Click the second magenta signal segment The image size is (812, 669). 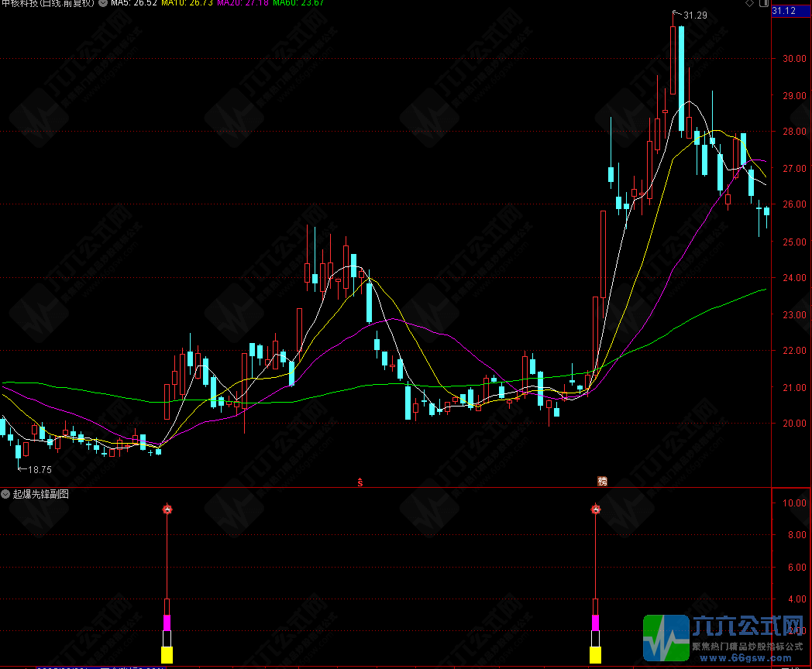click(x=596, y=623)
